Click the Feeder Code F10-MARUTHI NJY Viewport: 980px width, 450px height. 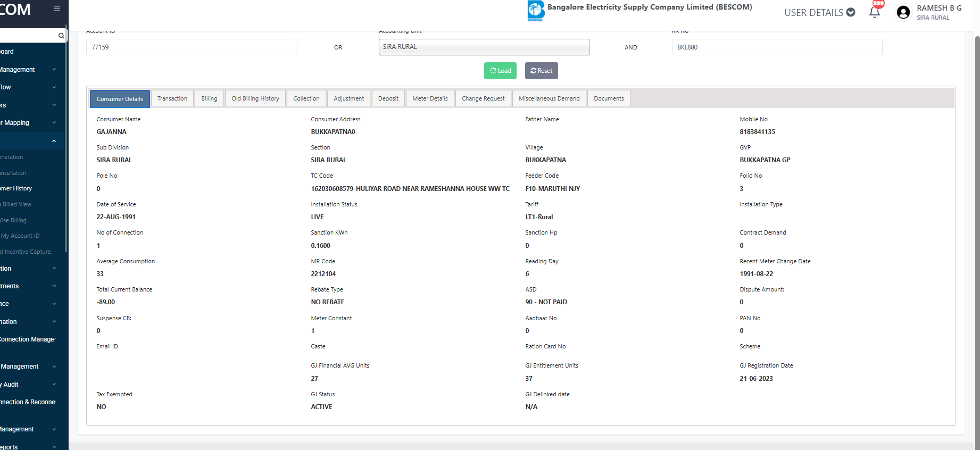(552, 189)
